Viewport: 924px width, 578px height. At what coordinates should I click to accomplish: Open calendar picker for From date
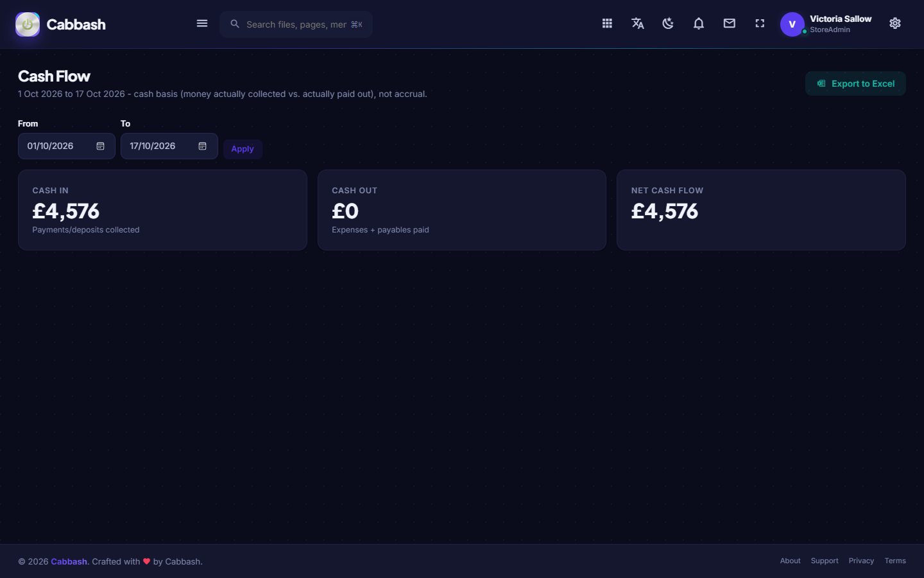[x=101, y=146]
